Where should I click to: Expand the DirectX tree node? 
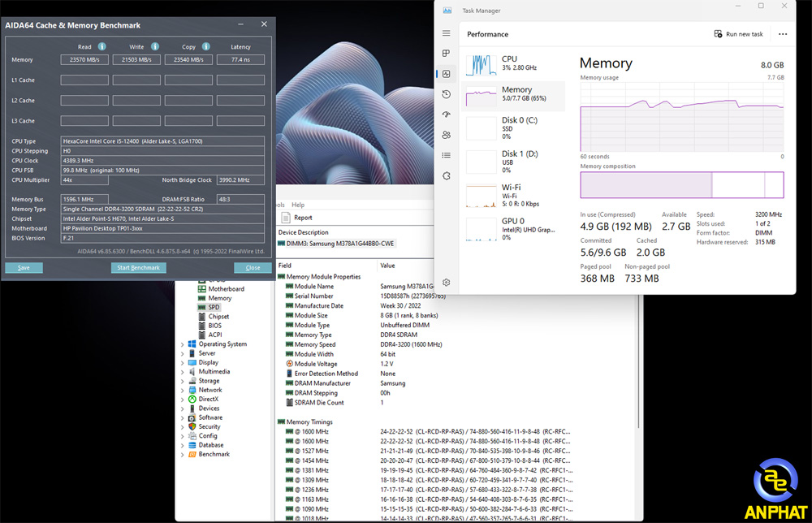point(182,400)
